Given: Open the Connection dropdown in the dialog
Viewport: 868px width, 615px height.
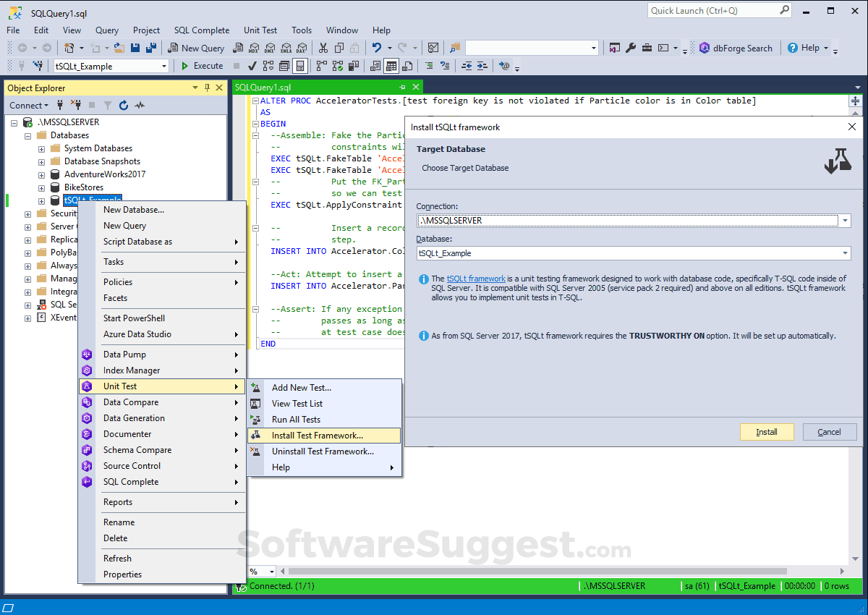Looking at the screenshot, I should 843,220.
